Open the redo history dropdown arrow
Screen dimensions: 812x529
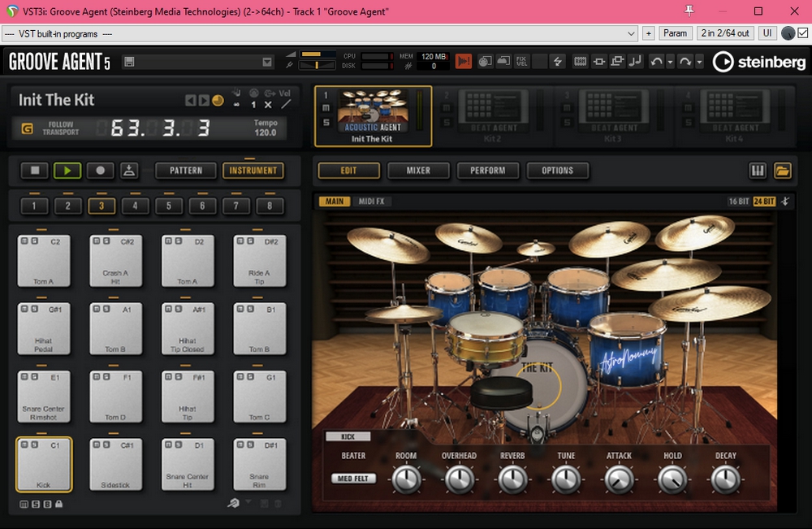tap(699, 62)
